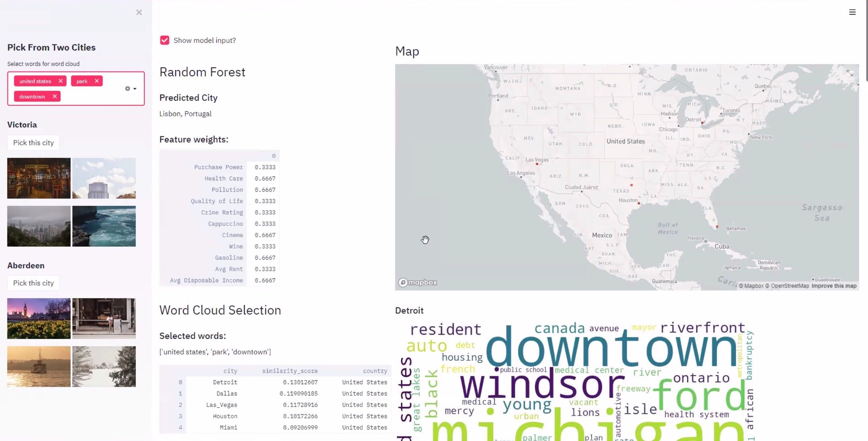Image resolution: width=868 pixels, height=441 pixels.
Task: Pick Aberdeen as the city
Action: coord(33,283)
